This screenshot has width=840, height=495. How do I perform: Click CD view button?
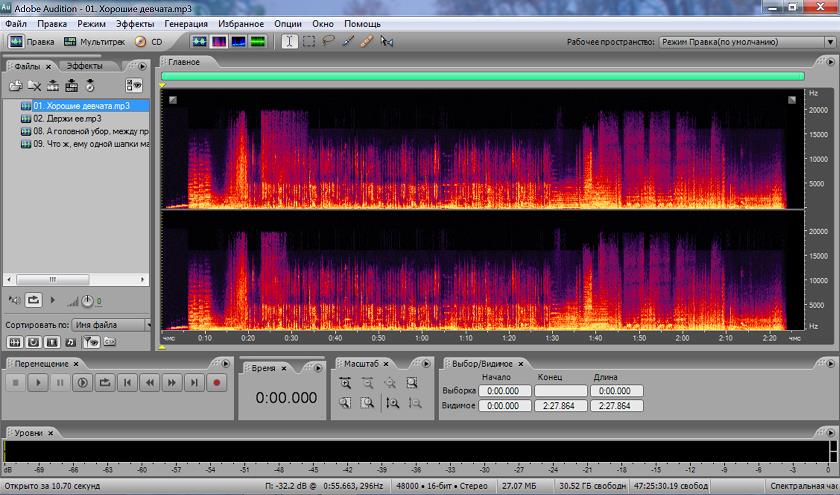pos(148,42)
